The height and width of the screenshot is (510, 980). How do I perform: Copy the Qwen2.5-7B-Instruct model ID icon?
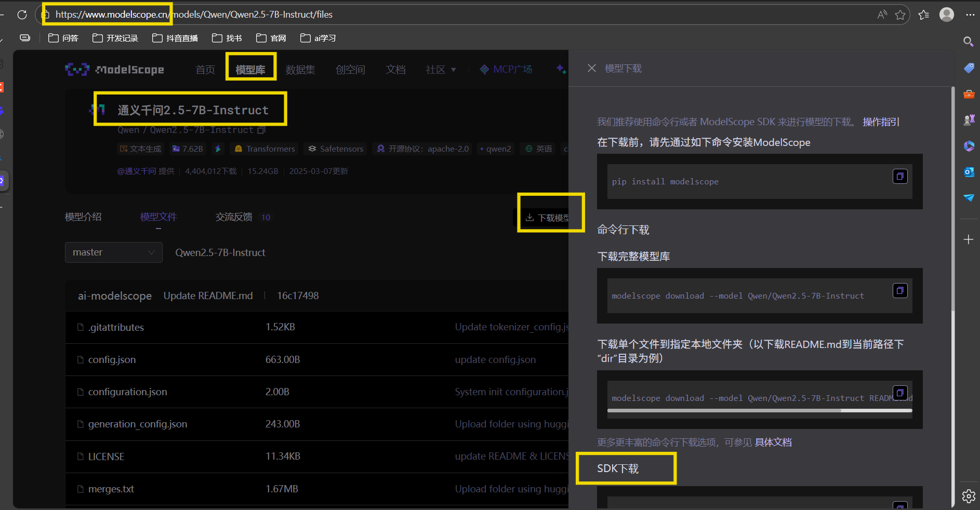[x=261, y=130]
